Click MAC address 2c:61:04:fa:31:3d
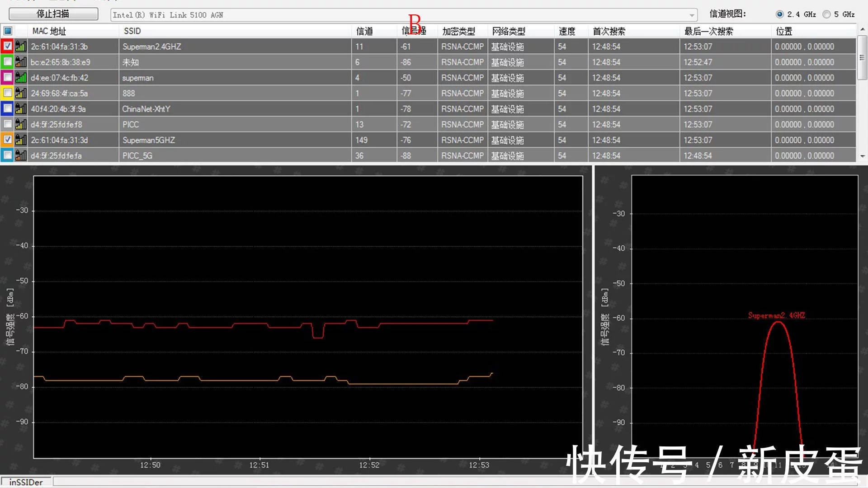 coord(59,140)
